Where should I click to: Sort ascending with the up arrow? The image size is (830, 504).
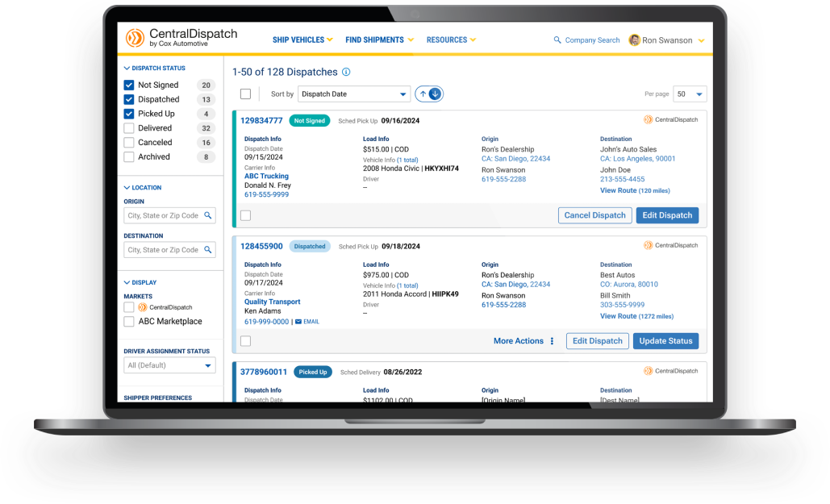pos(423,94)
